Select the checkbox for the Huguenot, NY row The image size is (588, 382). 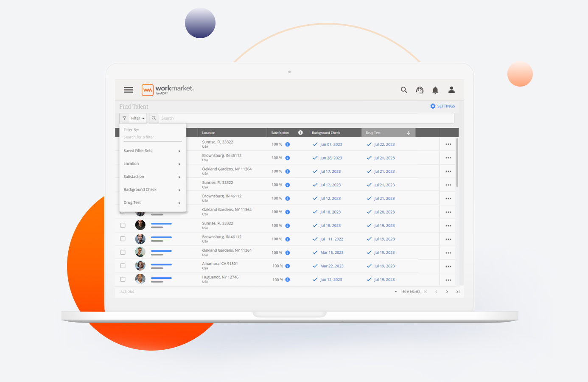(x=123, y=280)
